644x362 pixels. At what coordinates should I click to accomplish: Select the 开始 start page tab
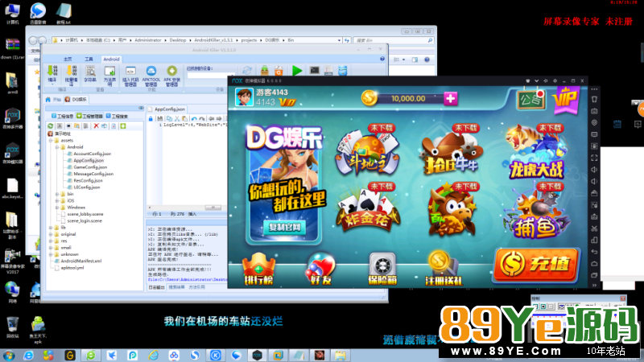point(53,99)
